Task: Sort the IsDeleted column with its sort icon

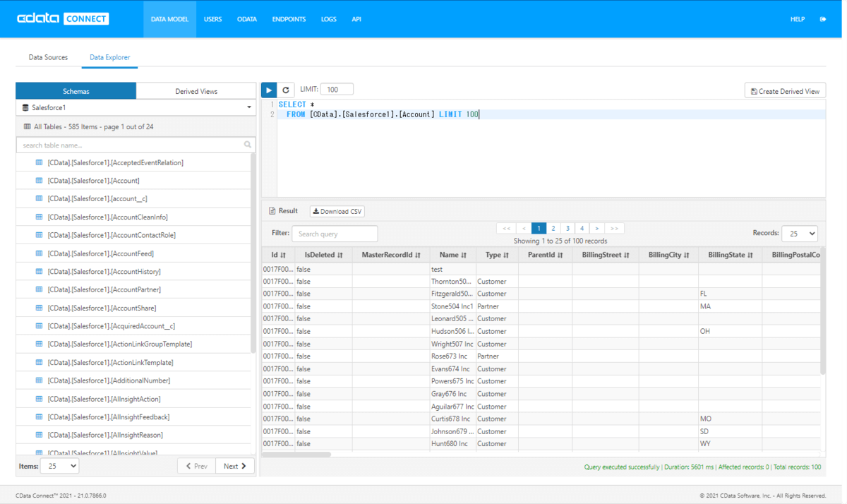Action: point(340,255)
